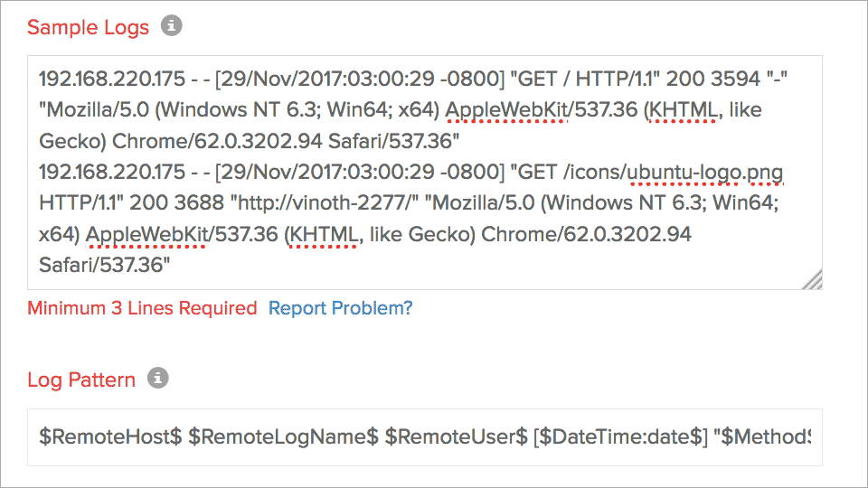Click the resize handle of the Sample Logs box
This screenshot has width=868, height=488.
pos(813,281)
